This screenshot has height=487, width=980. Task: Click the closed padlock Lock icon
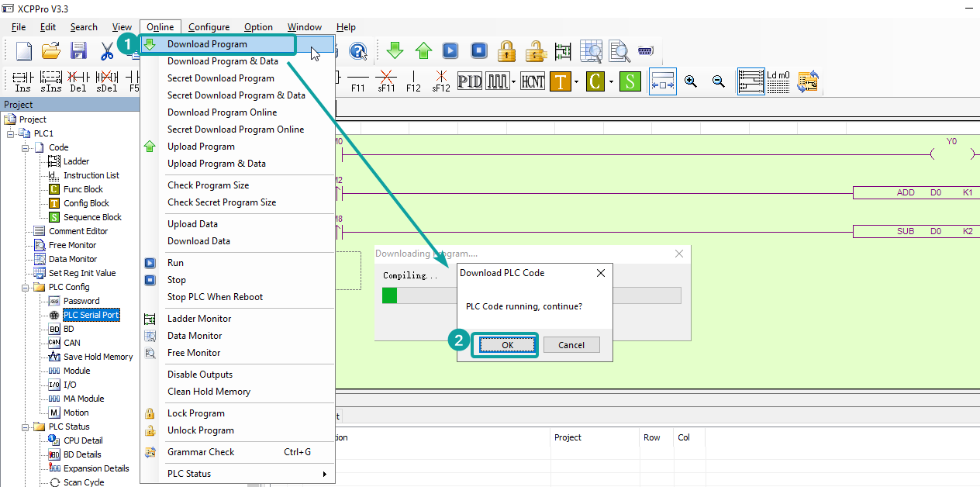coord(506,51)
